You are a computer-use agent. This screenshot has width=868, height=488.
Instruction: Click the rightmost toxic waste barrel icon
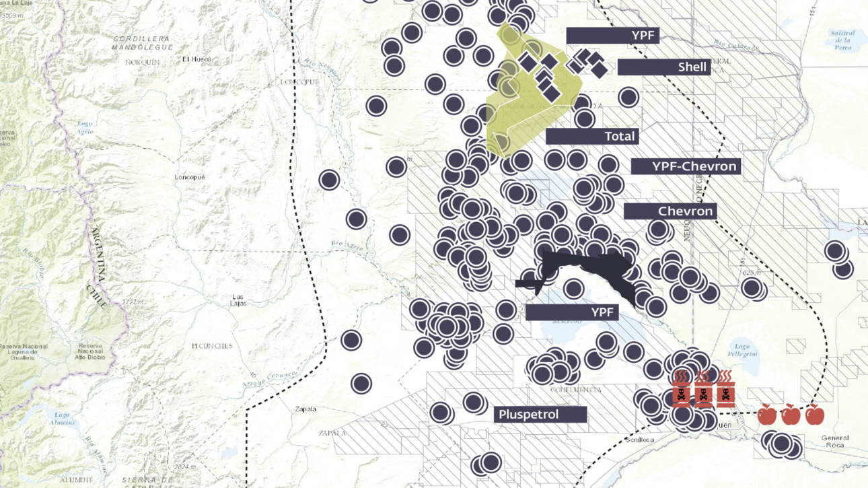725,388
